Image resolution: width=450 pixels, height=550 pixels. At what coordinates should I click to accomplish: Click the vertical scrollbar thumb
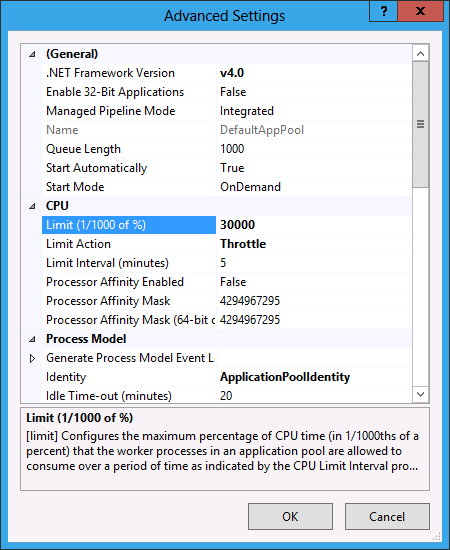[421, 124]
